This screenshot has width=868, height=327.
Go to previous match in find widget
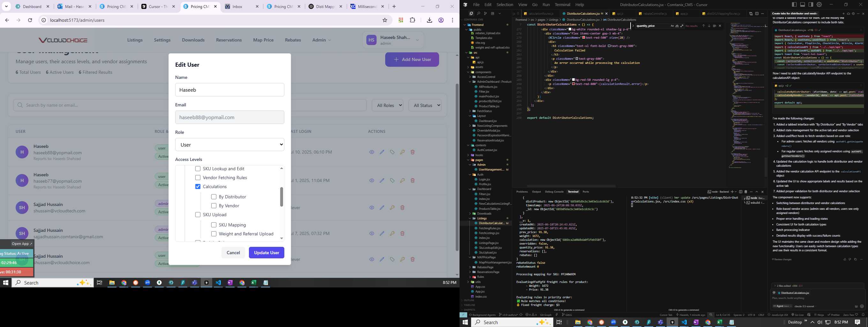[x=703, y=26]
